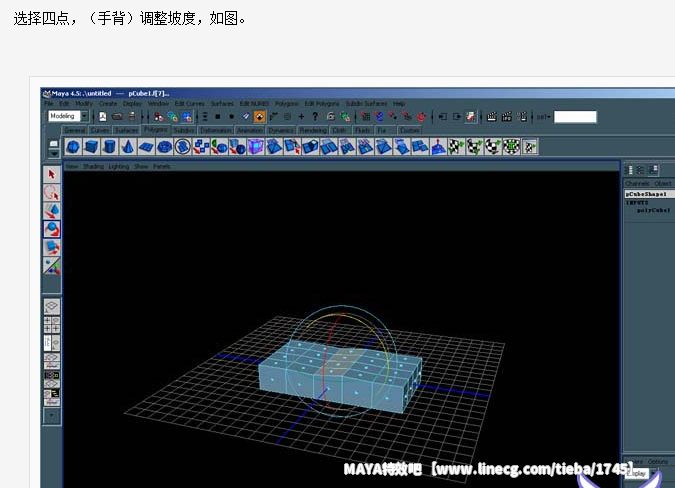Toggle the plus sign selection mask
Viewport: 675px width, 488px height.
click(x=301, y=117)
